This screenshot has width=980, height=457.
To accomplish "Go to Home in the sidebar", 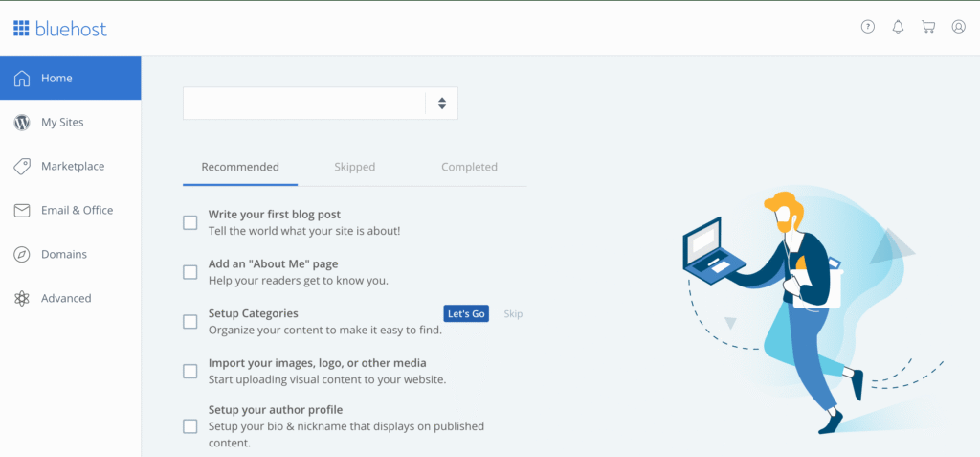I will click(71, 79).
